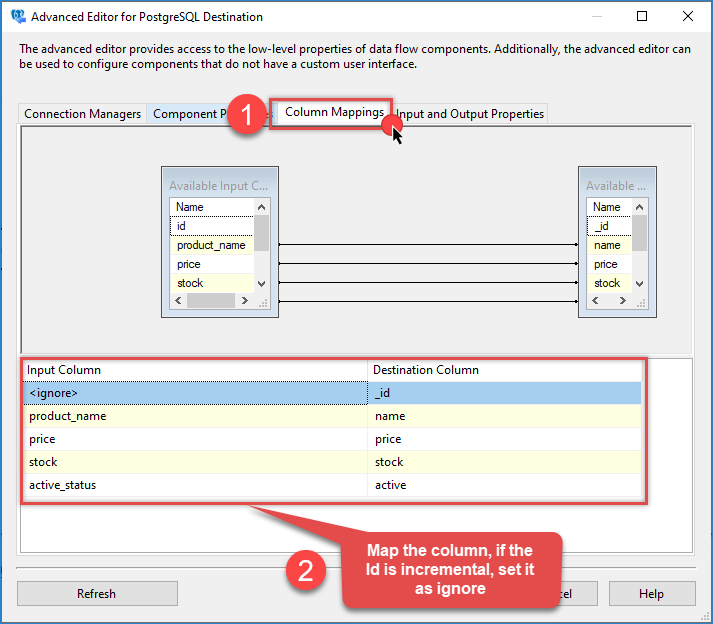Image resolution: width=713 pixels, height=624 pixels.
Task: Click the PostgreSQL editor icon in title bar
Action: click(17, 17)
